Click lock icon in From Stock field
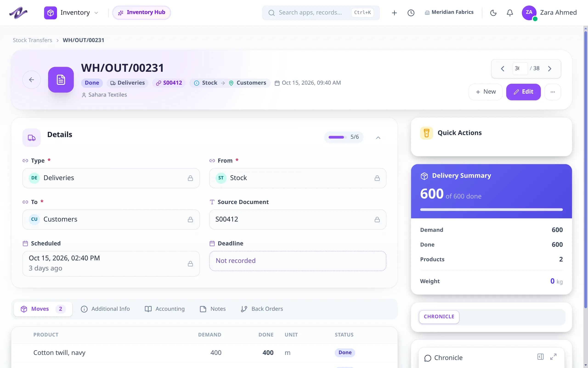588x368 pixels. [377, 178]
